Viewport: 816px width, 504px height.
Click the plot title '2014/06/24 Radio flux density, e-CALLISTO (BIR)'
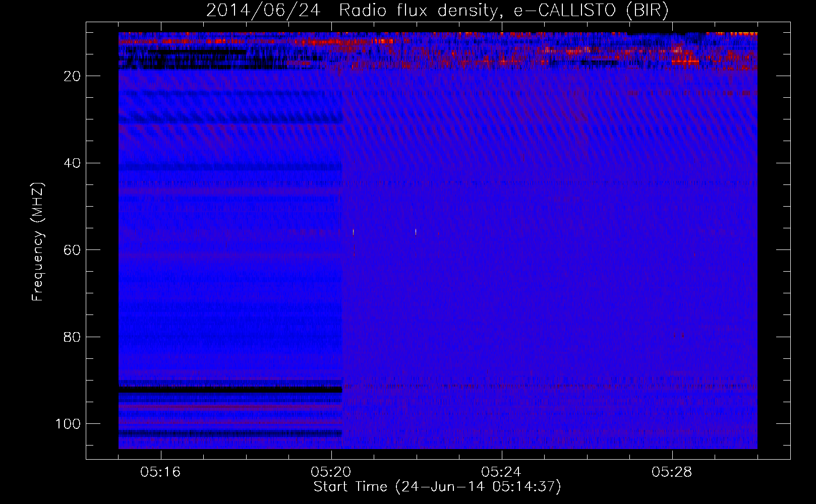pos(437,11)
